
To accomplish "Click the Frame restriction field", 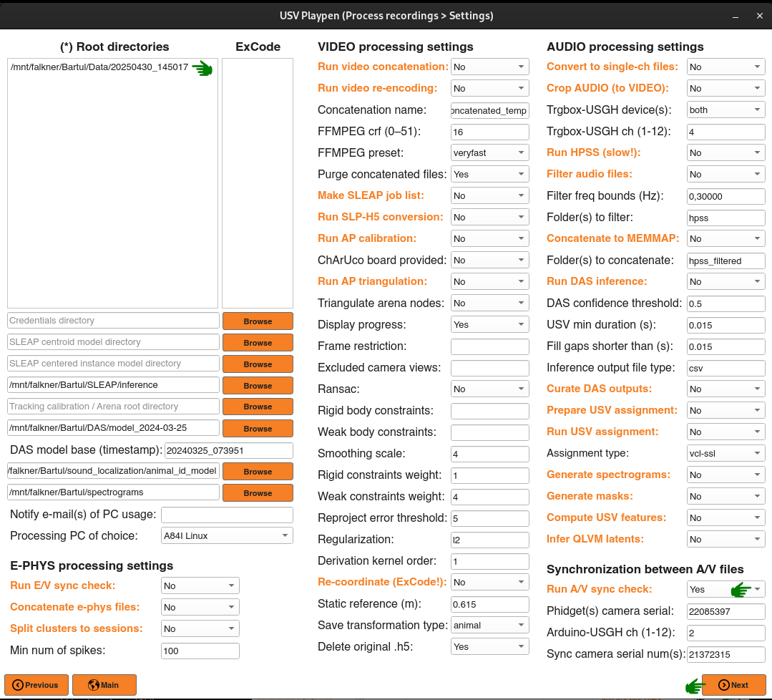I will pyautogui.click(x=490, y=346).
